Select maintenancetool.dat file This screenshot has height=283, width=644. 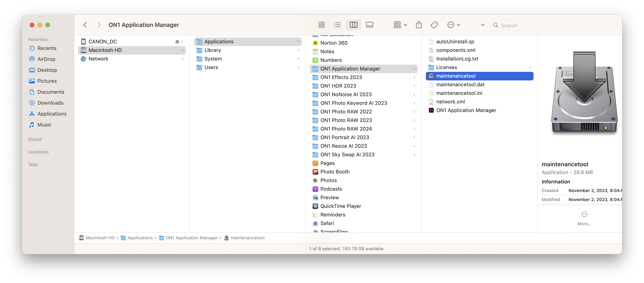coord(479,85)
